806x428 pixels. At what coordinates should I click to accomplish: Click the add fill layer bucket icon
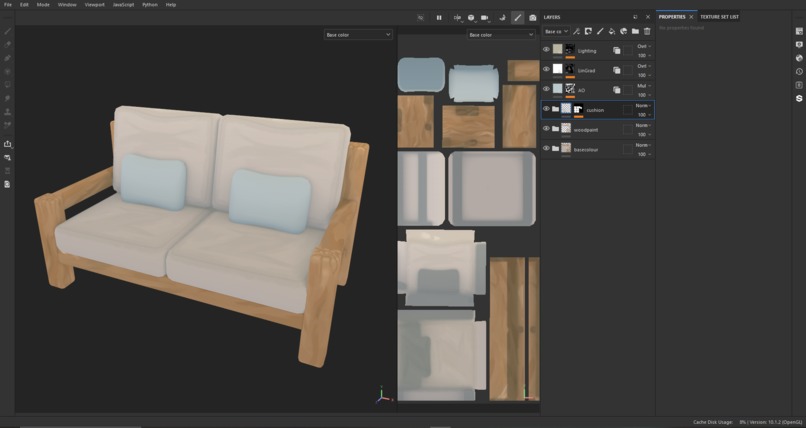611,31
